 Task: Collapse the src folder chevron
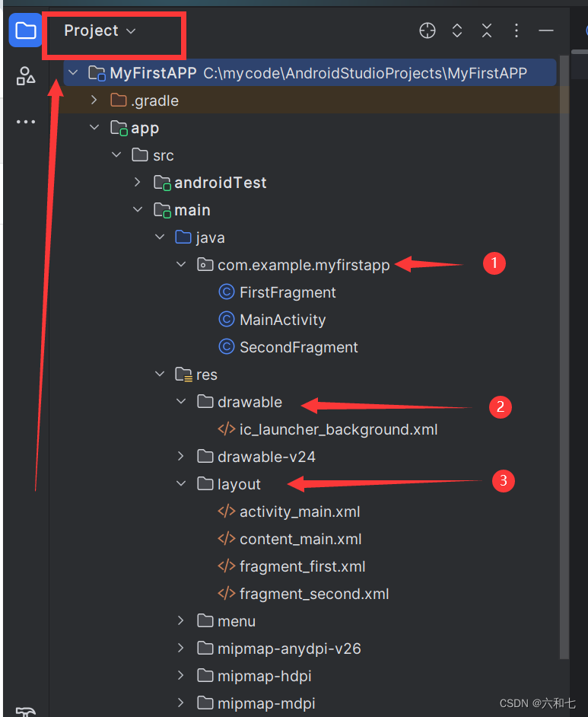[x=116, y=155]
